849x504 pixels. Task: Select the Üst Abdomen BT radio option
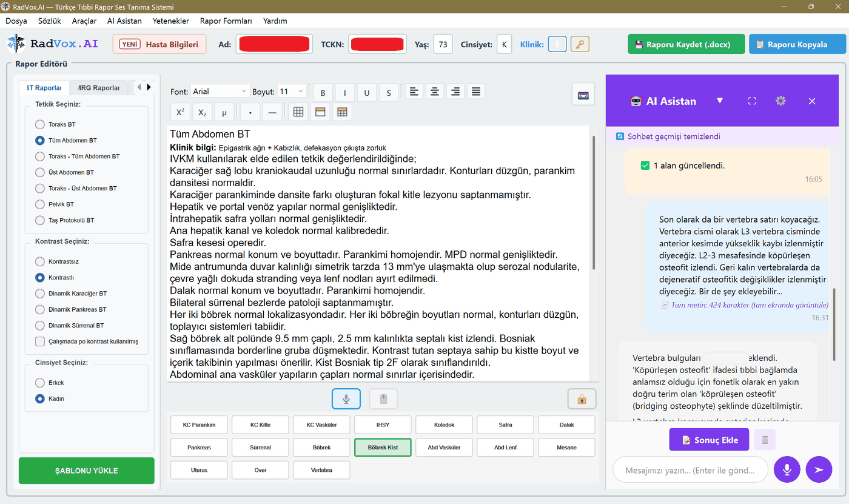coord(64,172)
